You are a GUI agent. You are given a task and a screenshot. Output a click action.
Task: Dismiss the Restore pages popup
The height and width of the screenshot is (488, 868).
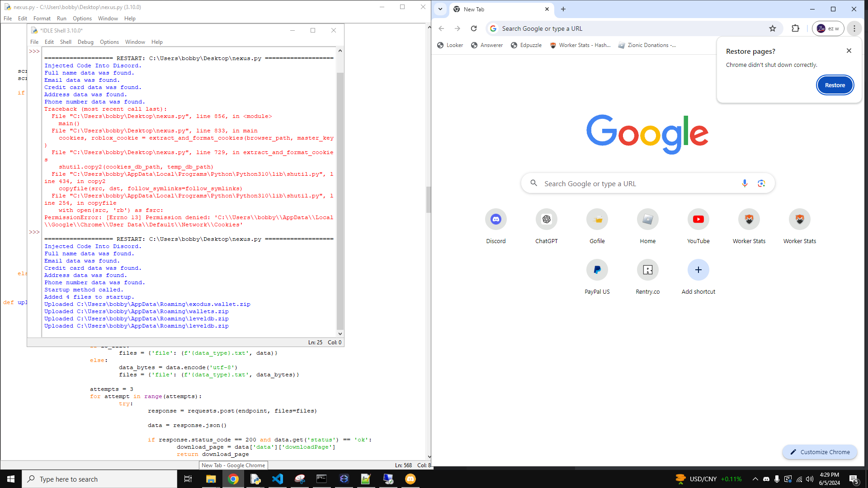pos(849,51)
